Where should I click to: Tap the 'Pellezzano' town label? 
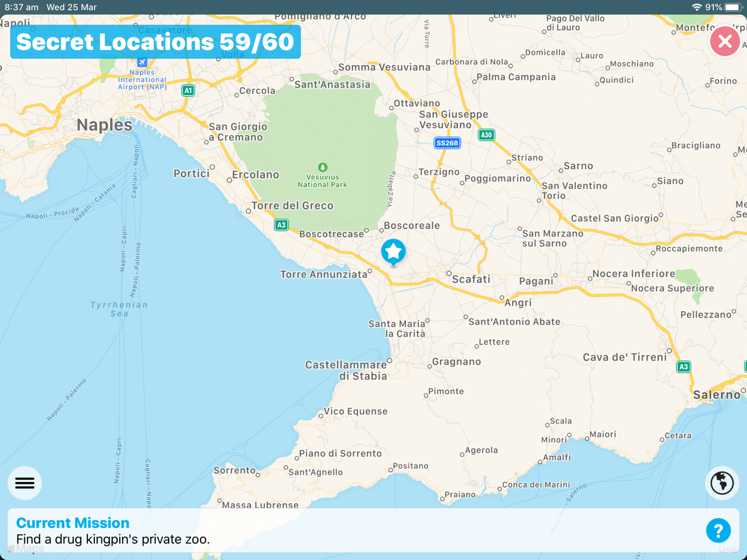click(706, 314)
